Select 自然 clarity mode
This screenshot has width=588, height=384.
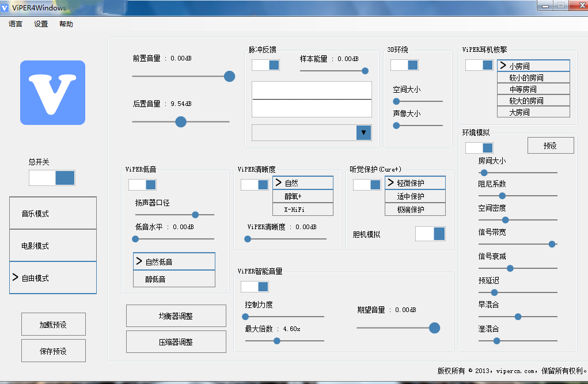[302, 183]
